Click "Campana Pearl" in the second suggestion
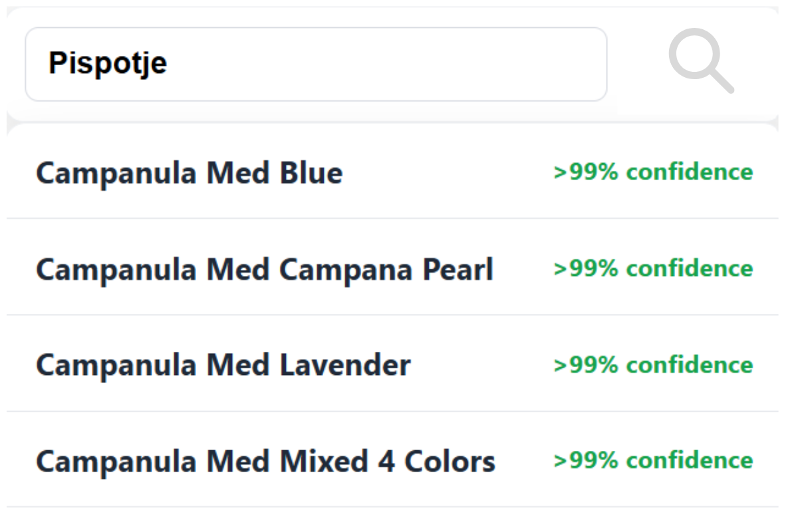 pyautogui.click(x=386, y=269)
